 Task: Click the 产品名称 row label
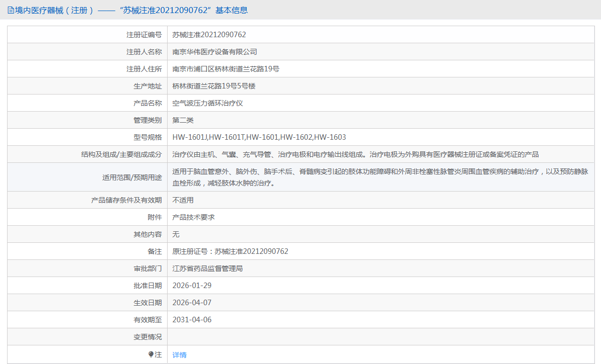(x=147, y=103)
